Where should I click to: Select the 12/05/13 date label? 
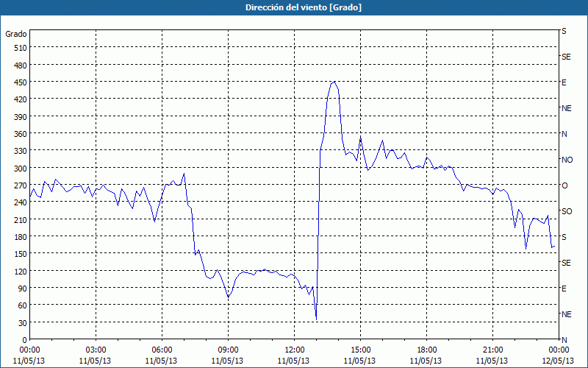559,361
